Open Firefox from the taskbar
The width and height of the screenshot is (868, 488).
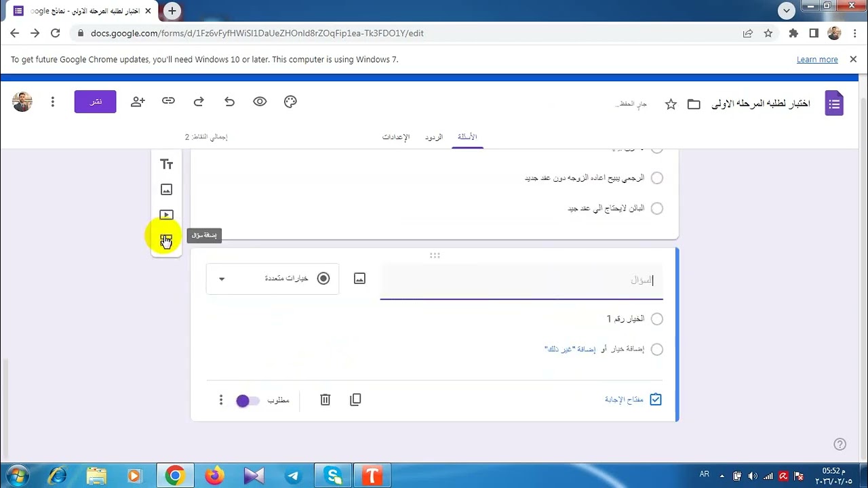[214, 476]
